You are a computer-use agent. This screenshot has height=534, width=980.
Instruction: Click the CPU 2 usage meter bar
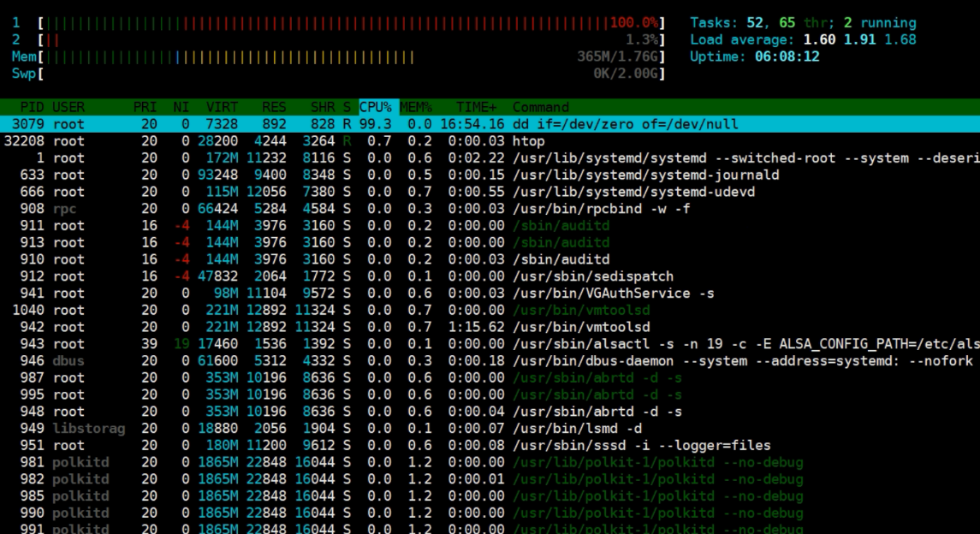click(x=352, y=40)
